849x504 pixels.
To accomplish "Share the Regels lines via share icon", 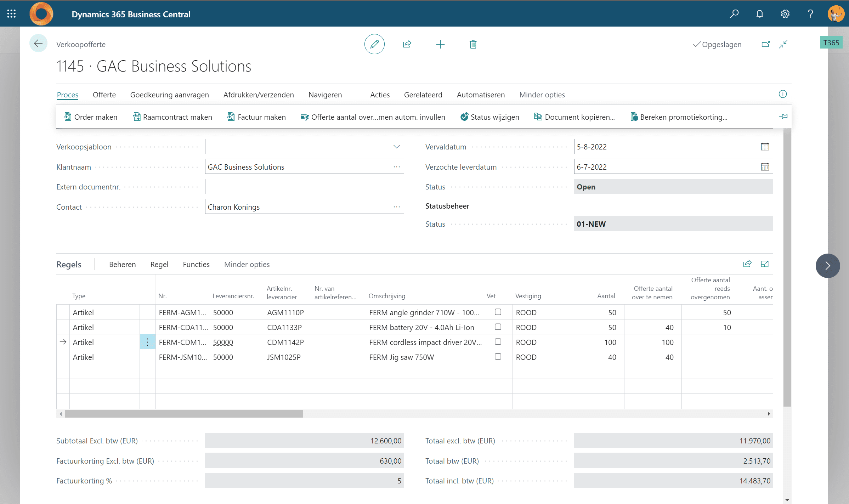I will (747, 264).
